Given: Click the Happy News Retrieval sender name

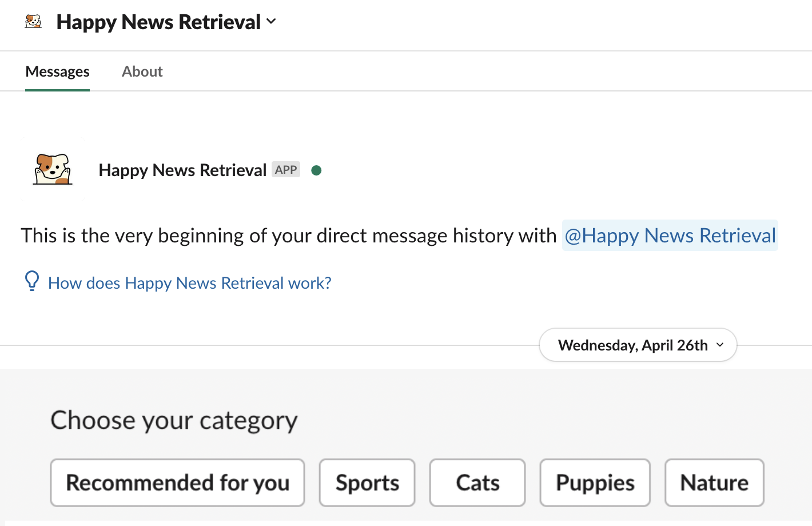Looking at the screenshot, I should 182,170.
